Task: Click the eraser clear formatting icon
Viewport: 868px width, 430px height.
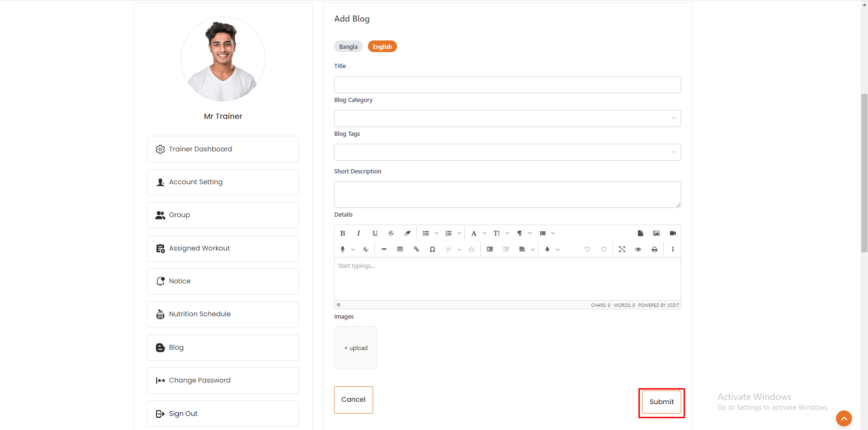Action: point(407,233)
